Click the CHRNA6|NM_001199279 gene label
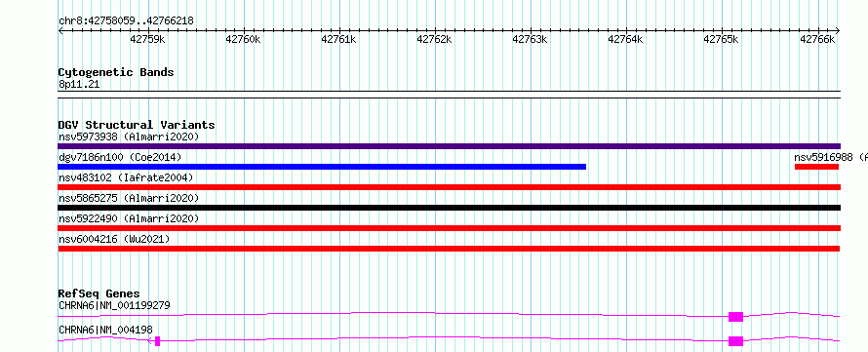Screen dimensions: 868x352 [x=114, y=305]
